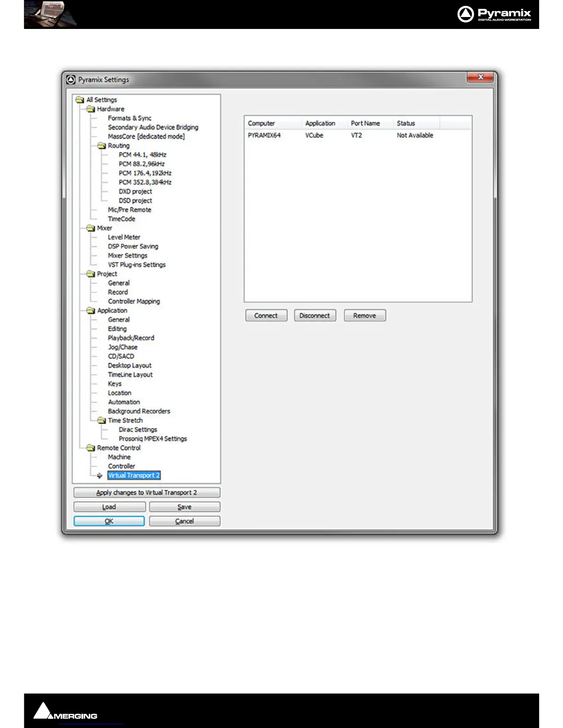Open Playback/Record settings
The width and height of the screenshot is (563, 728).
click(131, 338)
